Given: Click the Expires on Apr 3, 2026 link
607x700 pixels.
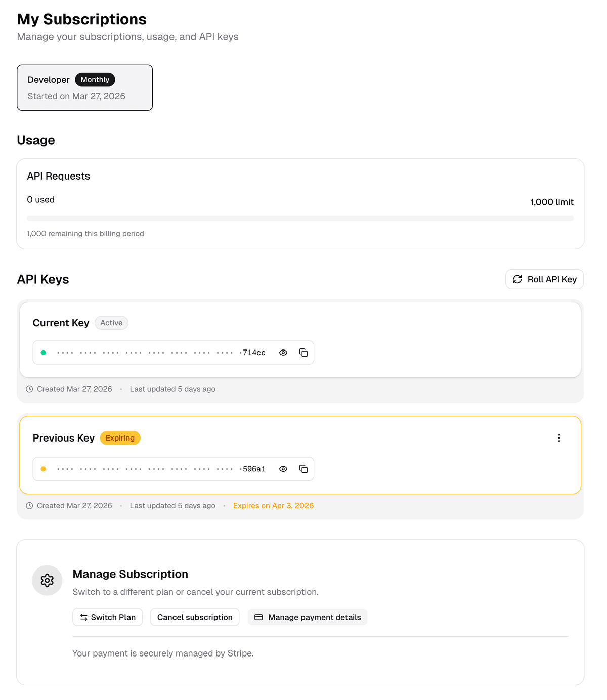Looking at the screenshot, I should pos(273,505).
